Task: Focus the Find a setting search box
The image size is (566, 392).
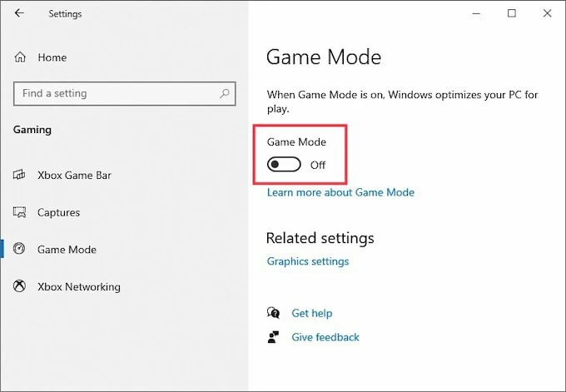Action: tap(117, 93)
